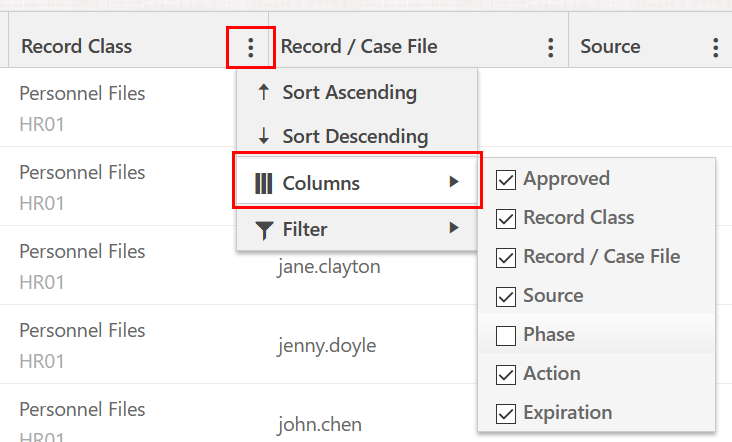Open Record Class column menu kebab icon
The height and width of the screenshot is (442, 732).
(250, 47)
